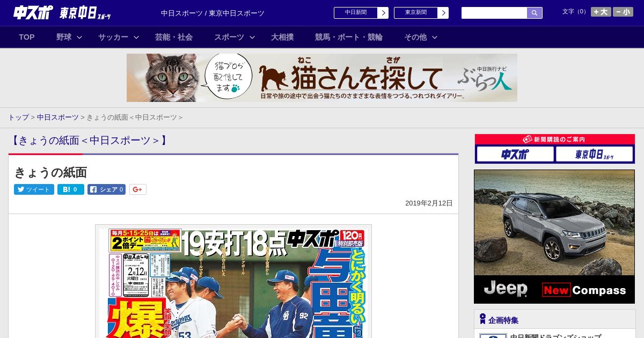644x338 pixels.
Task: Click the きょうの紙面 article title
Action: (x=50, y=172)
